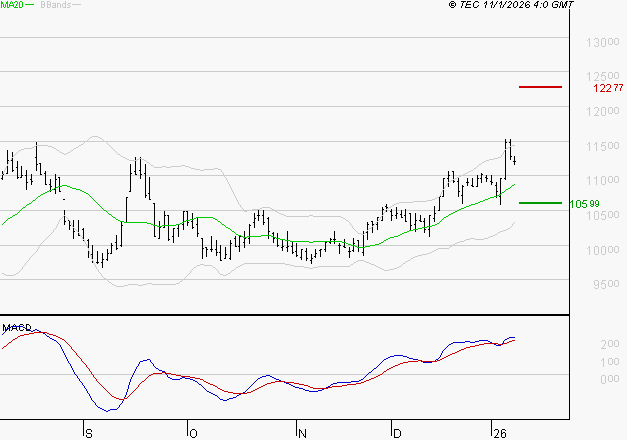
Task: Click the O month marker on time axis
Action: (193, 434)
